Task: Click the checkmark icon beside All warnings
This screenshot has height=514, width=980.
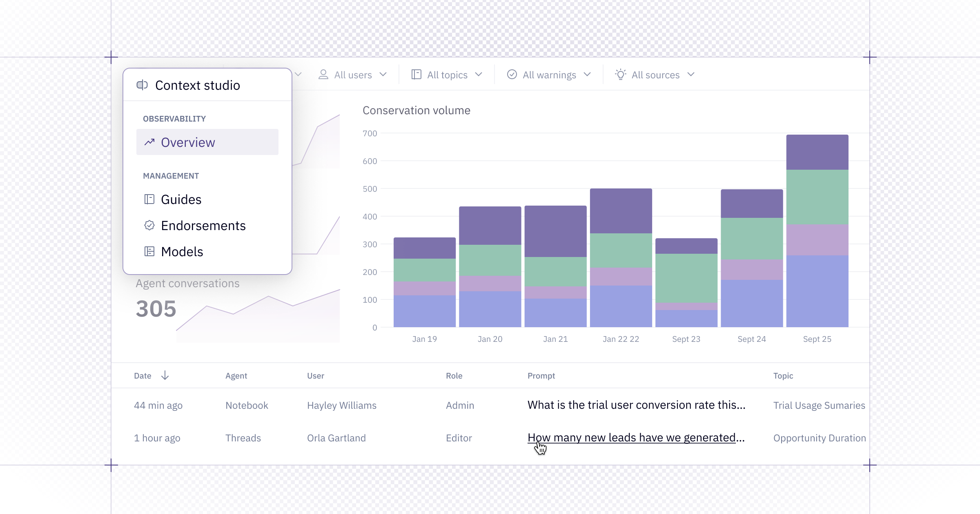Action: 512,75
